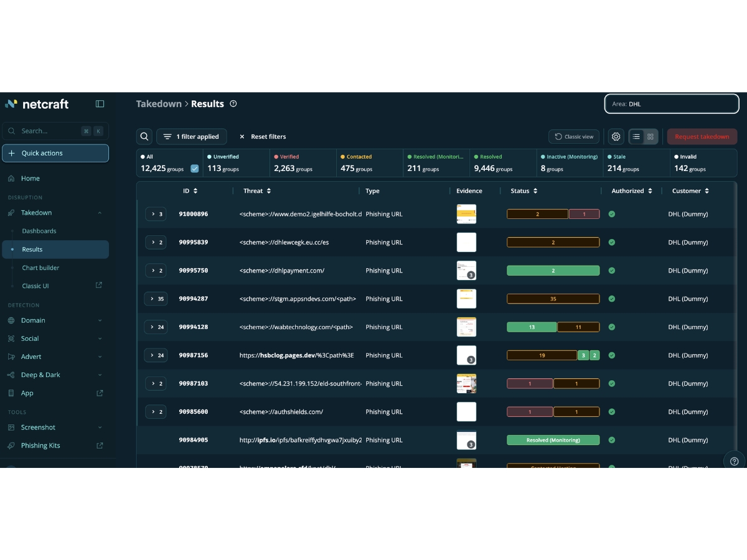Click the orange 35 status bar

[553, 299]
